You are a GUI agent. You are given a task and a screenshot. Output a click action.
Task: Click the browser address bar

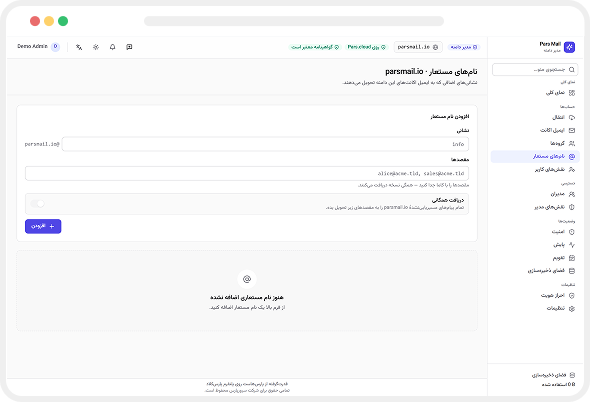coord(294,21)
